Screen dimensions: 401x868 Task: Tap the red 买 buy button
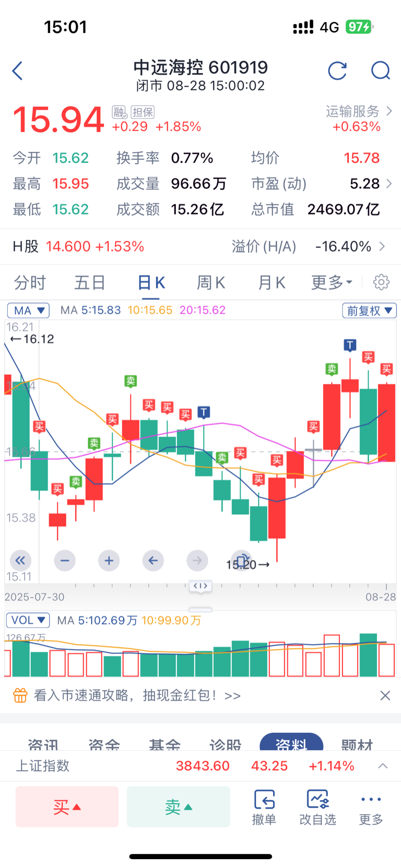[x=67, y=807]
